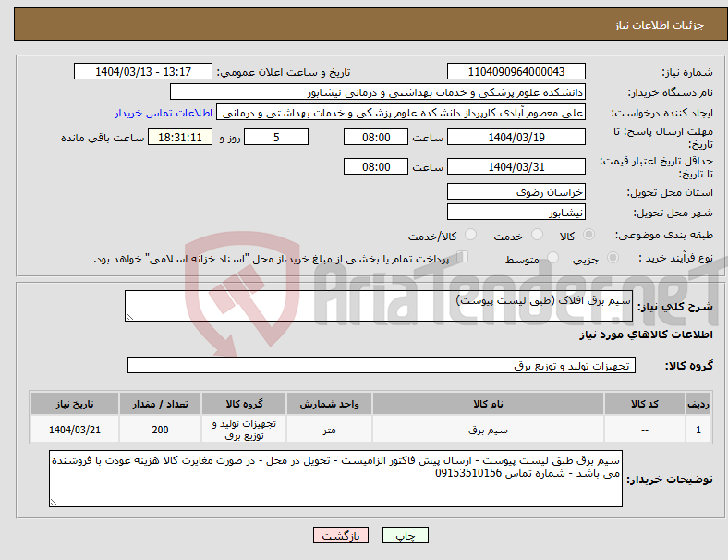Select the خدمت radio button

coord(537,235)
